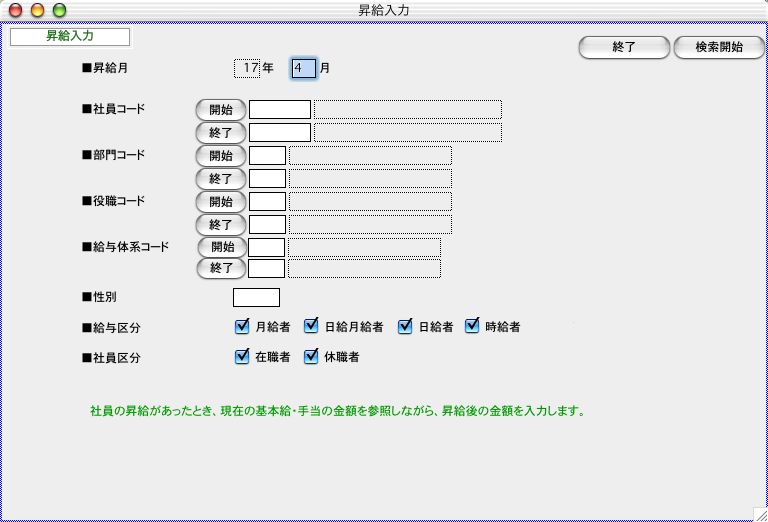Click the 昇給入力 tab label
Screen dimensions: 768x522
click(x=70, y=37)
